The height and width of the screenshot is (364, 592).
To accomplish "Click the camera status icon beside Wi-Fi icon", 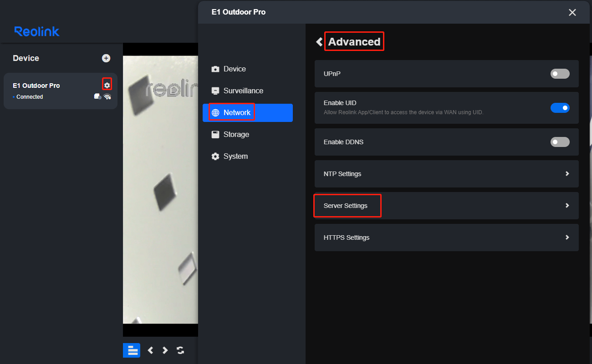I will click(97, 96).
